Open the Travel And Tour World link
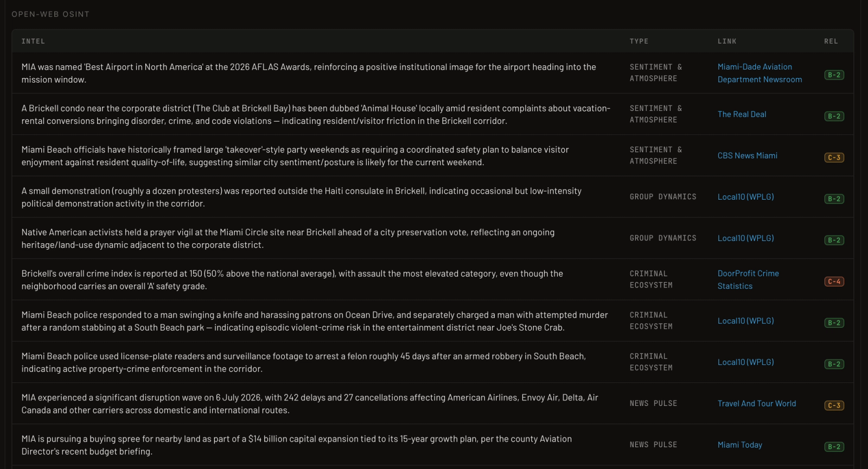 click(x=757, y=403)
